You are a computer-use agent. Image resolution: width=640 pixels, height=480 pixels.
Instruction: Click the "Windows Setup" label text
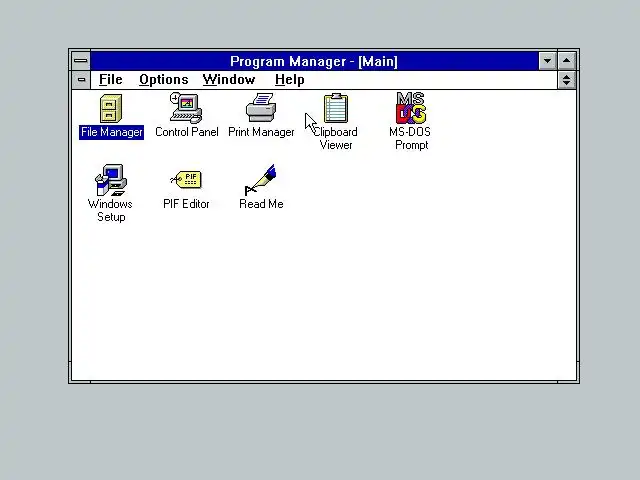click(x=110, y=210)
